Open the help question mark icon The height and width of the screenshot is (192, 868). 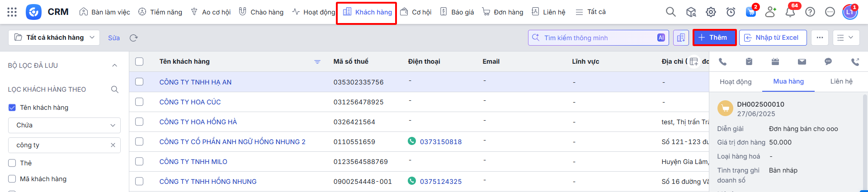click(810, 12)
